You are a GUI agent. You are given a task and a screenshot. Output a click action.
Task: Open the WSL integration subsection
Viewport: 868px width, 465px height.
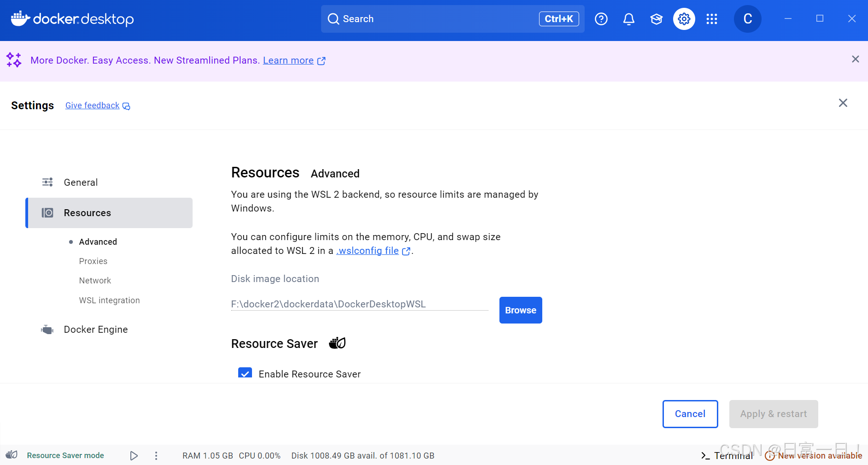point(109,300)
